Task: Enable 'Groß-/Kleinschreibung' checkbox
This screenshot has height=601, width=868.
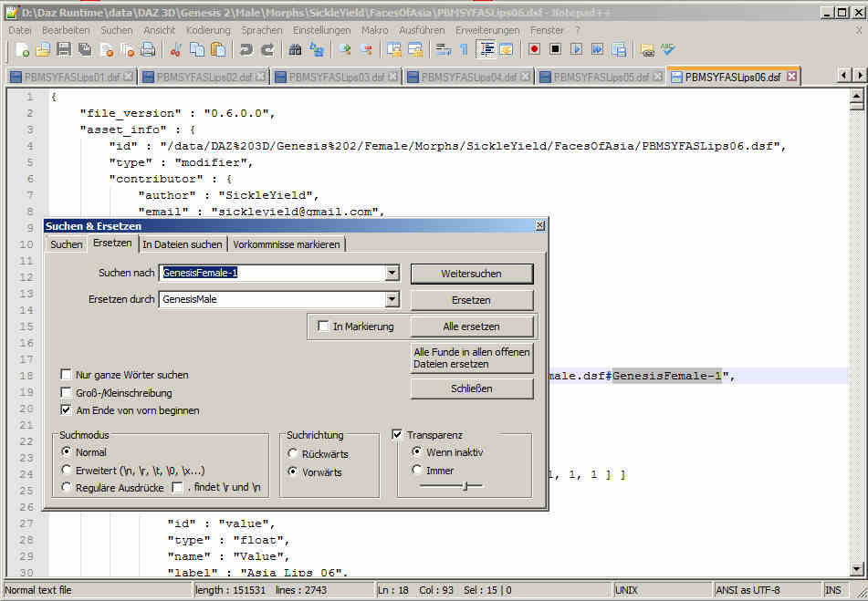Action: point(66,392)
